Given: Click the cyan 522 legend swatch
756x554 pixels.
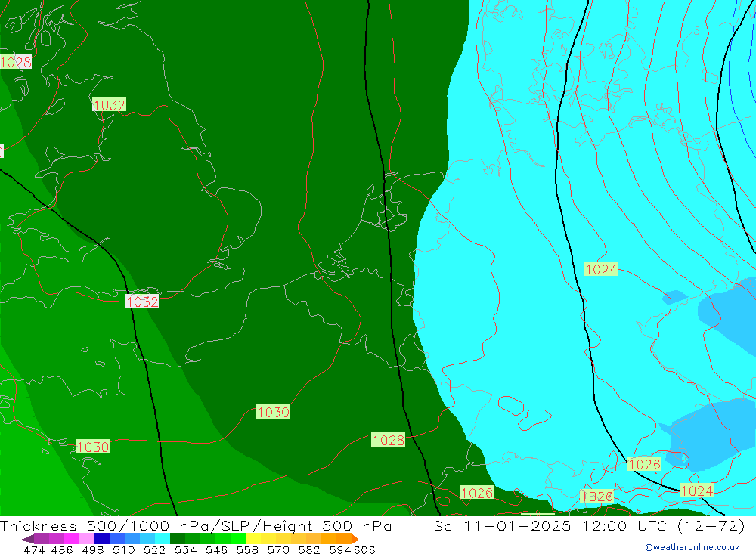Looking at the screenshot, I should (163, 539).
